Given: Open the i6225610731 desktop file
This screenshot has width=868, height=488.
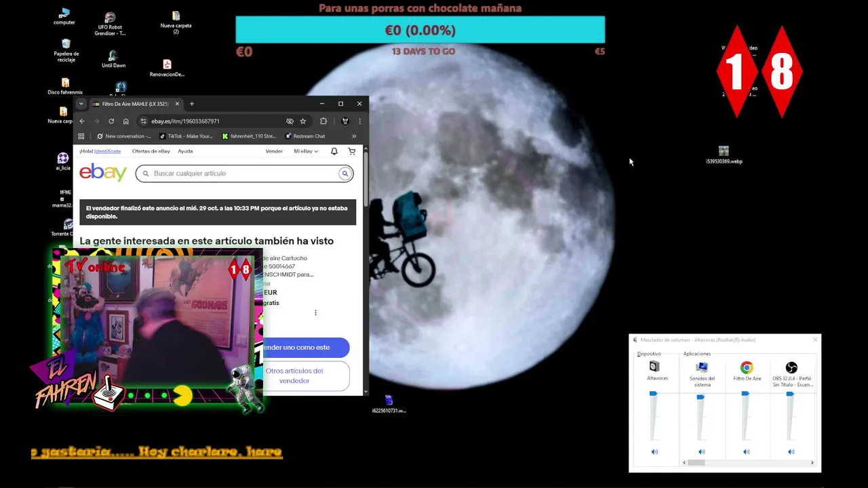Looking at the screenshot, I should click(389, 405).
